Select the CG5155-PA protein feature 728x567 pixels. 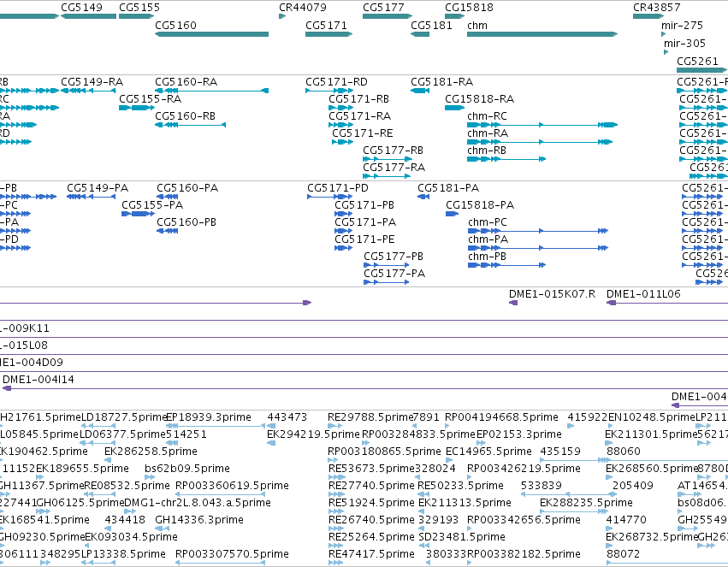[x=138, y=214]
